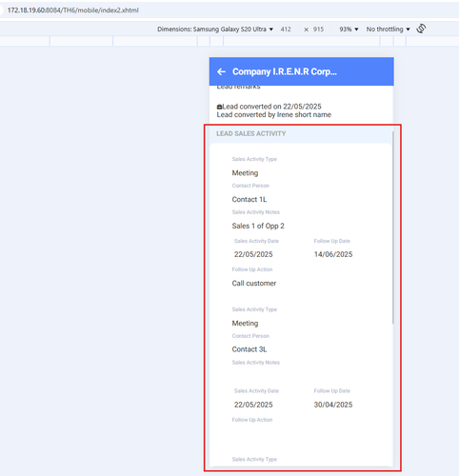Open the device Dimensions dropdown
The width and height of the screenshot is (459, 476).
pos(215,30)
